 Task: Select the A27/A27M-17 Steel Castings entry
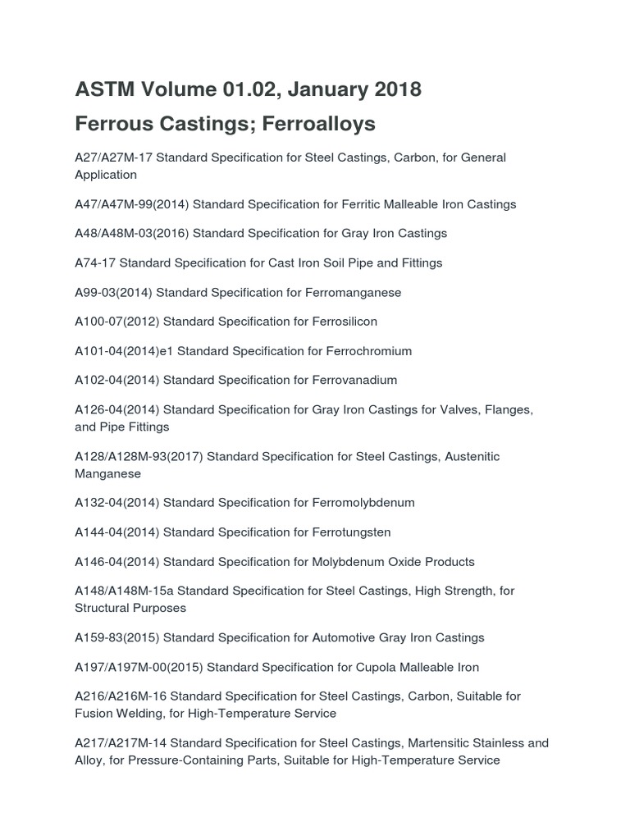290,166
